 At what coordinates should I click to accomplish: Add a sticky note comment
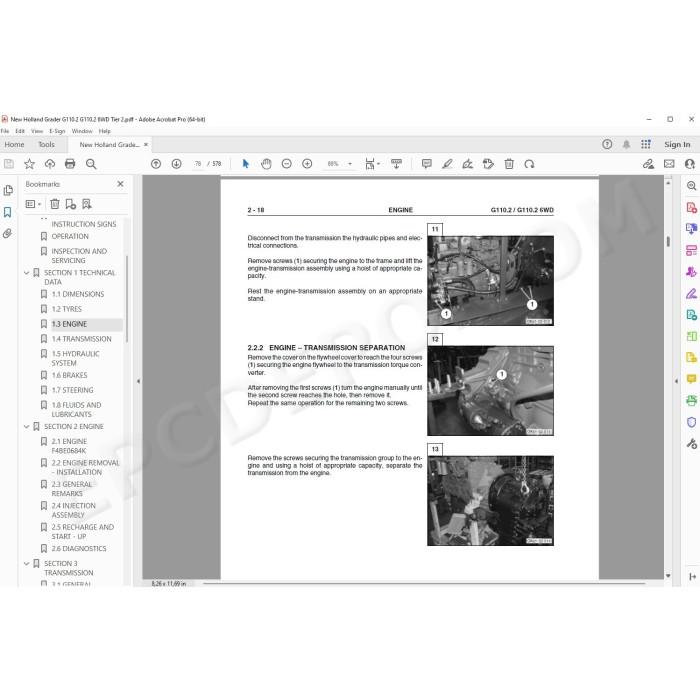coord(427,164)
